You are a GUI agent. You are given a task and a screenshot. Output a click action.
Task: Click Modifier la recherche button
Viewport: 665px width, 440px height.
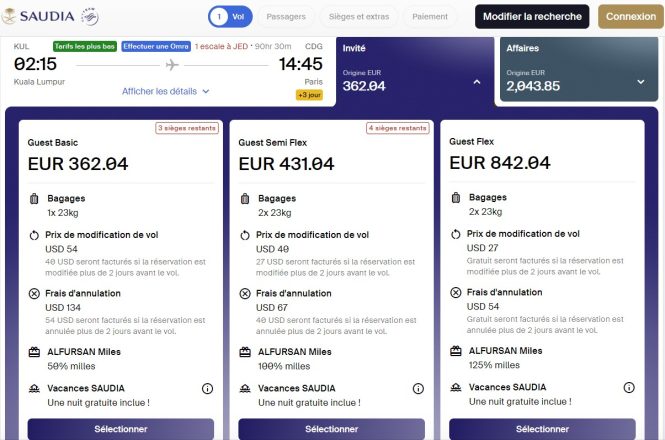[x=532, y=17]
